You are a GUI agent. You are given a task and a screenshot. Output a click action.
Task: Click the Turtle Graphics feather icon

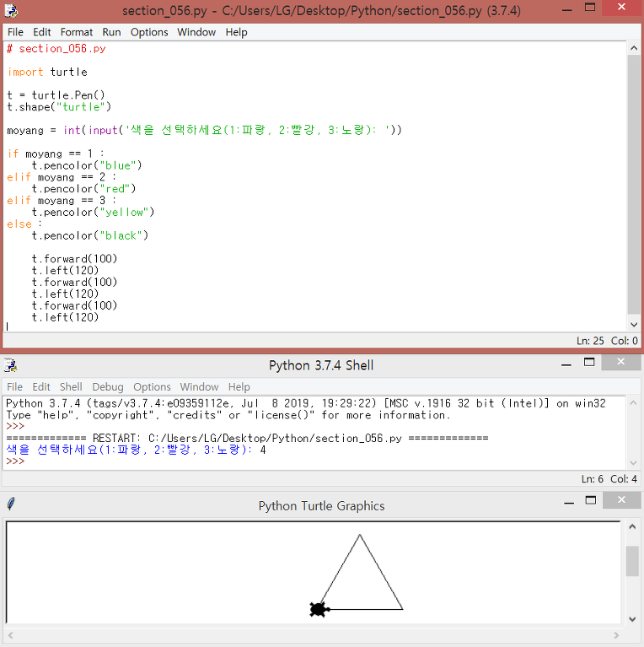11,504
